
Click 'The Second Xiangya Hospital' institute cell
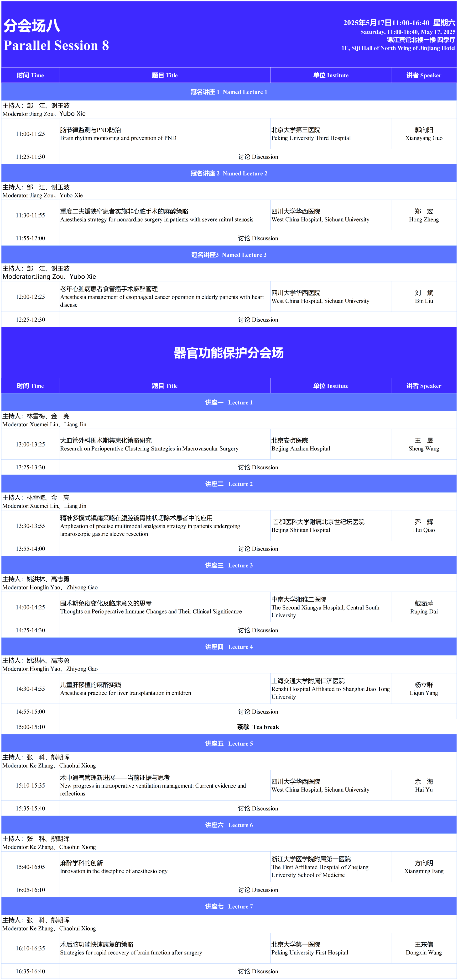pos(331,607)
